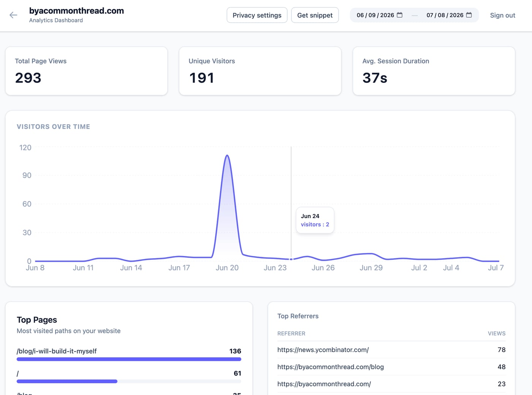Click the progress bar under /blog/i-will-build-it-myself
The image size is (532, 395).
coord(129,359)
